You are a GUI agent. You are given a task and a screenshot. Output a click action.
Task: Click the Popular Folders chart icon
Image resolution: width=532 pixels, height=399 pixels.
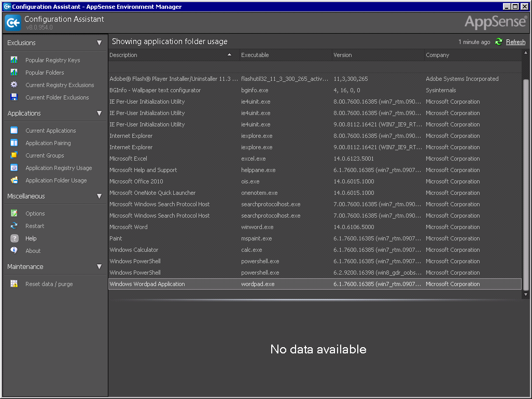(14, 72)
